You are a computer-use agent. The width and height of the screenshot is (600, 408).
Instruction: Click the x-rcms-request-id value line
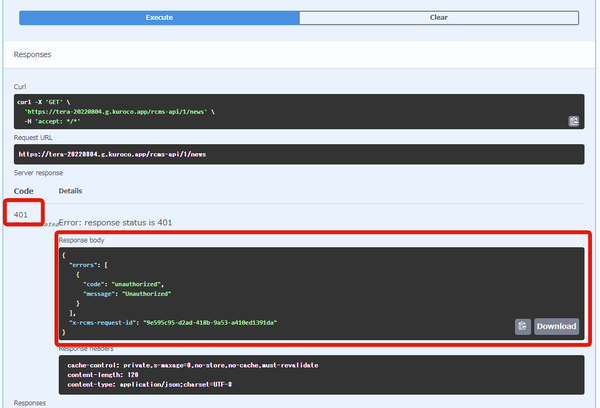pos(173,323)
